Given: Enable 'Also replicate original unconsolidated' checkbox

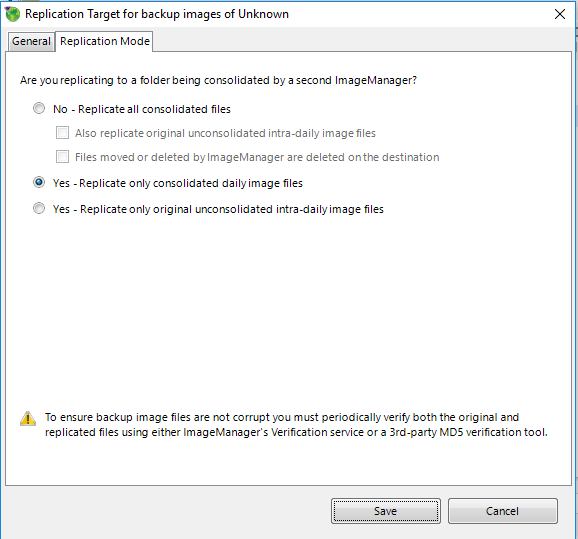Looking at the screenshot, I should click(62, 132).
